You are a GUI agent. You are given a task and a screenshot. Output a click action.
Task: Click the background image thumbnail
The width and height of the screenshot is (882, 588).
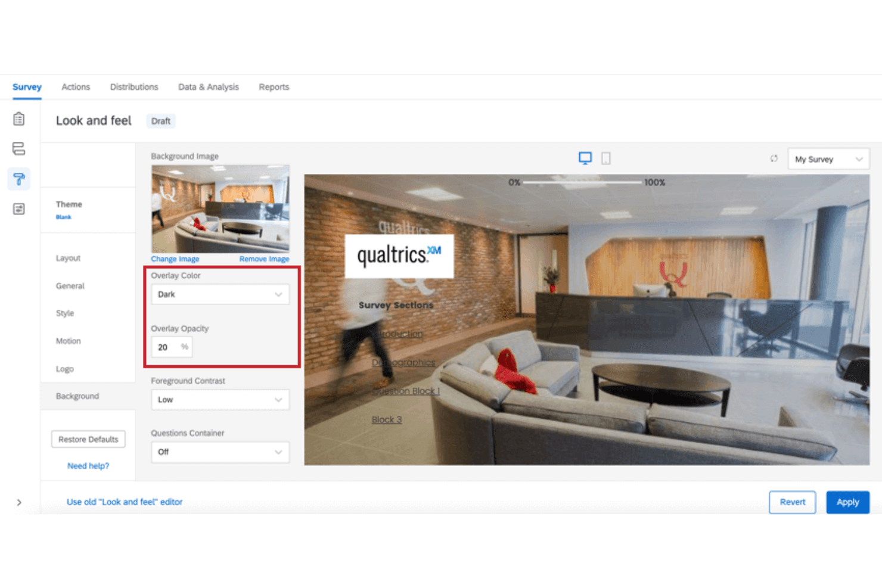[x=220, y=209]
